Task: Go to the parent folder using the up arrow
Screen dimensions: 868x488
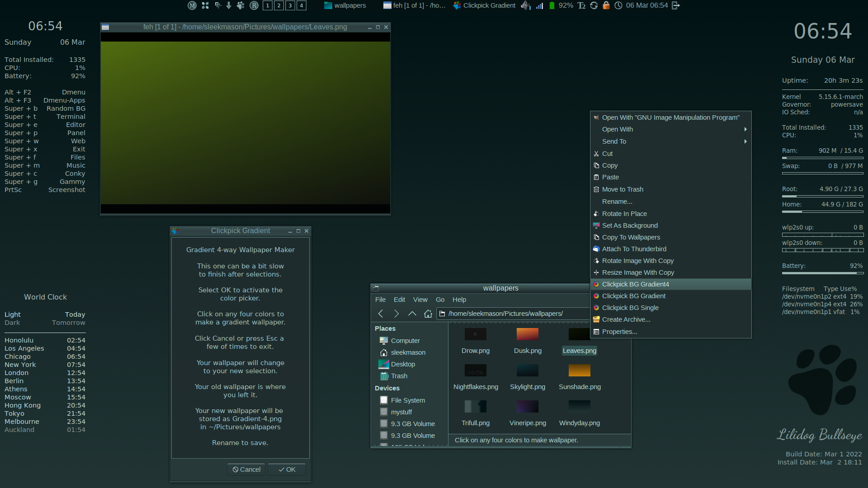Action: click(412, 314)
